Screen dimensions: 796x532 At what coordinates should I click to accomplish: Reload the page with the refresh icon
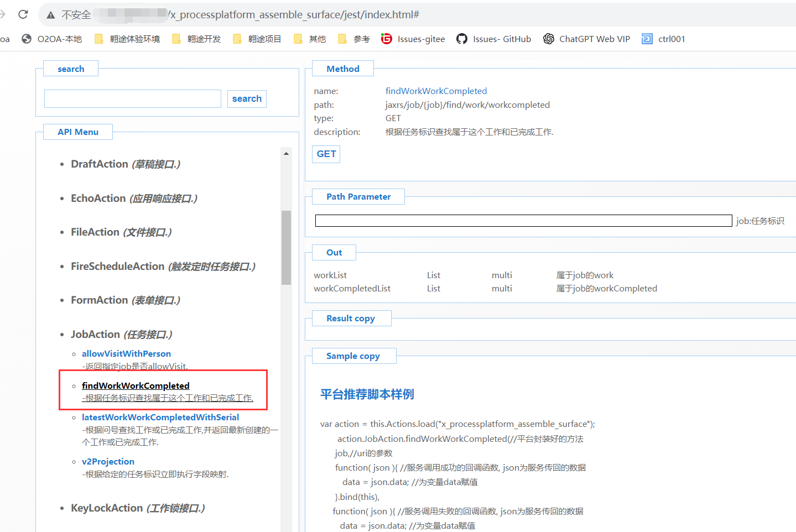[23, 14]
